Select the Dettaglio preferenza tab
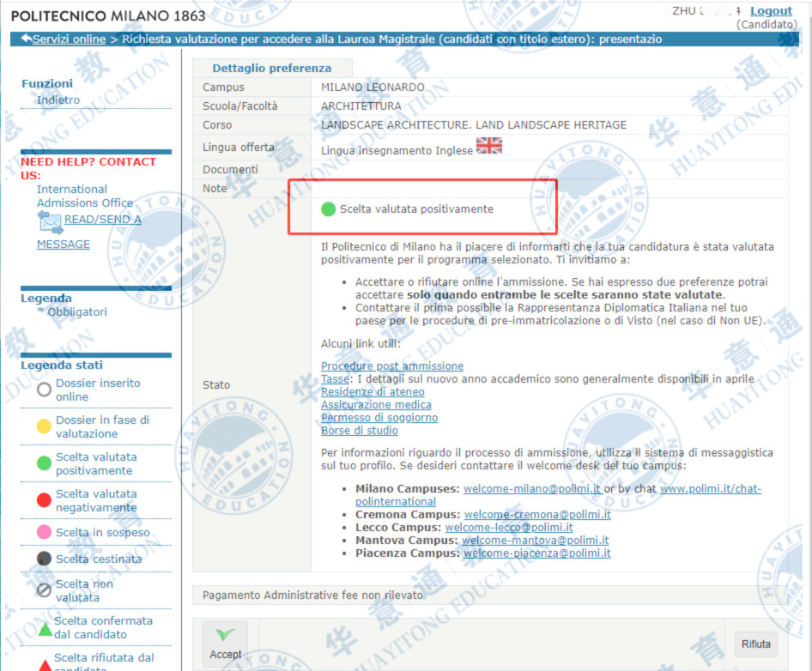 (272, 69)
